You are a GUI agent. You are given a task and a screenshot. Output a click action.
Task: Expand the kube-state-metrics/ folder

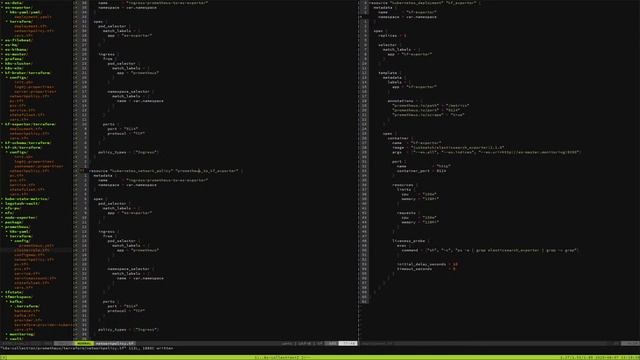click(x=26, y=199)
